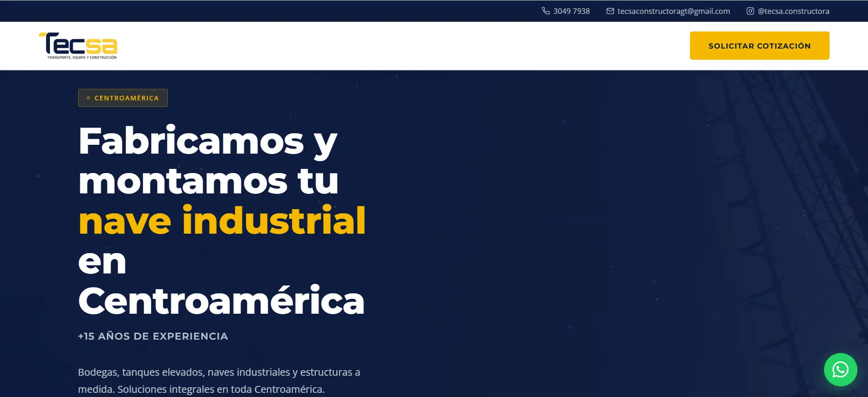This screenshot has width=868, height=397.
Task: Click Solicitar Cotización button
Action: point(759,46)
